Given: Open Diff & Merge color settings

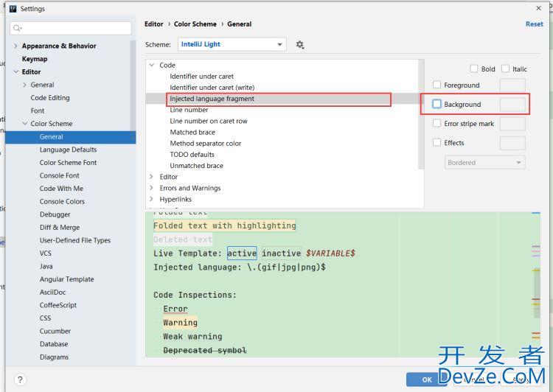Looking at the screenshot, I should (60, 228).
